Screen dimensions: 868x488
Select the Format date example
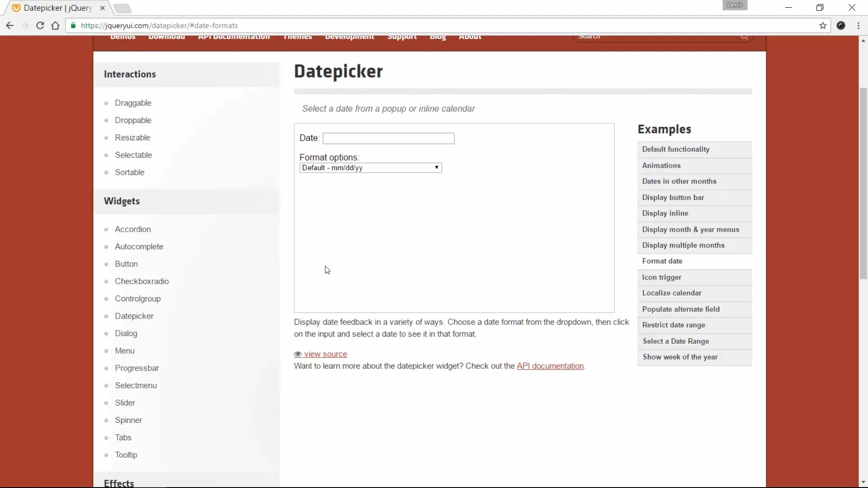(694, 262)
